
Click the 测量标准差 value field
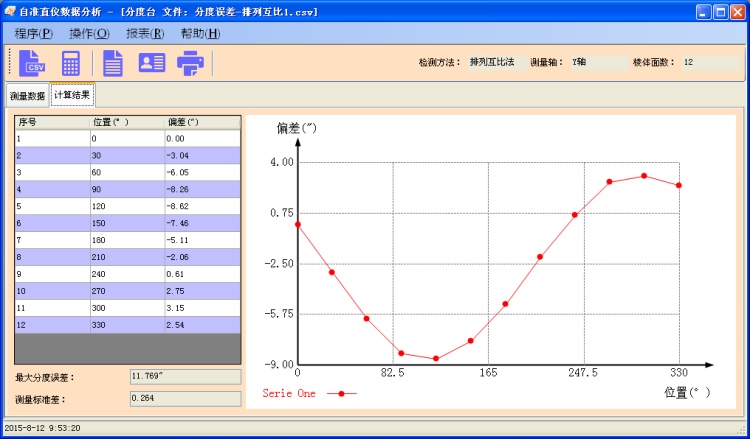tap(185, 398)
